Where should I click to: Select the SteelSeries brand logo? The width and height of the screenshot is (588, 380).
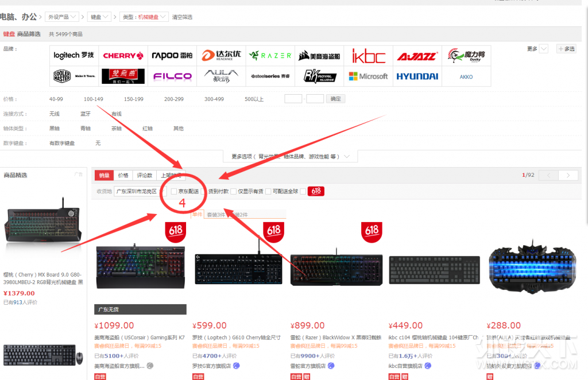click(x=270, y=76)
